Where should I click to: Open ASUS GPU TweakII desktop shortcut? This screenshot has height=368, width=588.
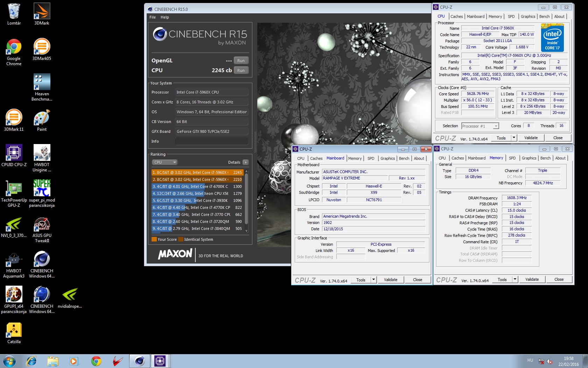click(x=42, y=229)
